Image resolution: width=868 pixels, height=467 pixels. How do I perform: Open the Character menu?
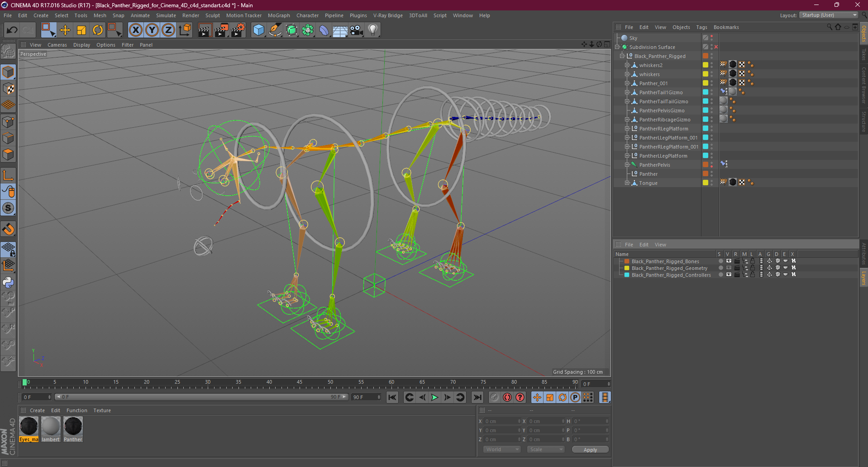pos(307,15)
